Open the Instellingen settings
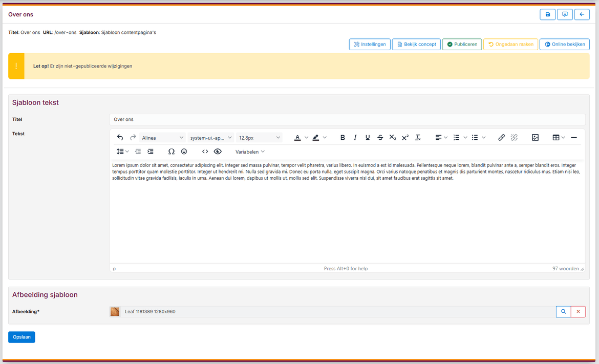The width and height of the screenshot is (599, 364). 370,45
